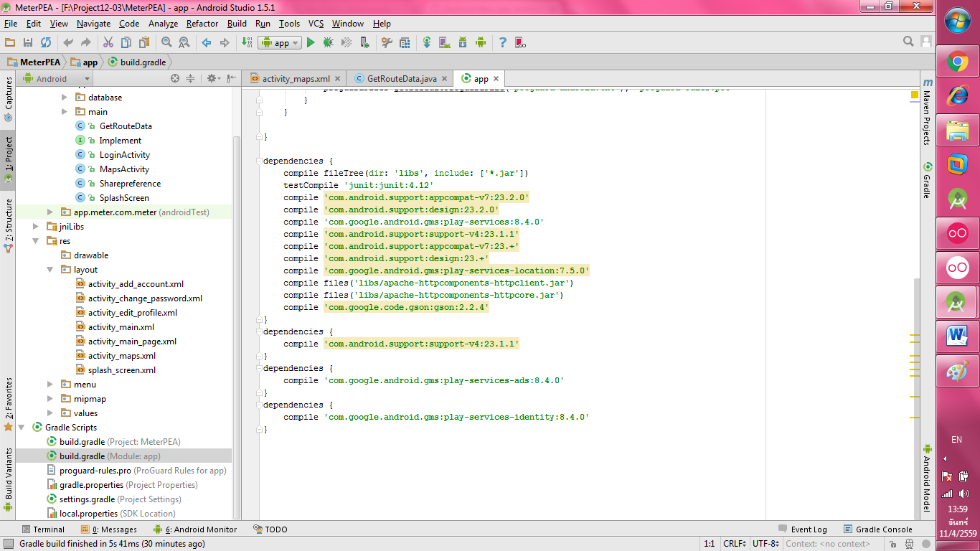Open the app run configuration dropdown
Image resolution: width=980 pixels, height=551 pixels.
[279, 42]
